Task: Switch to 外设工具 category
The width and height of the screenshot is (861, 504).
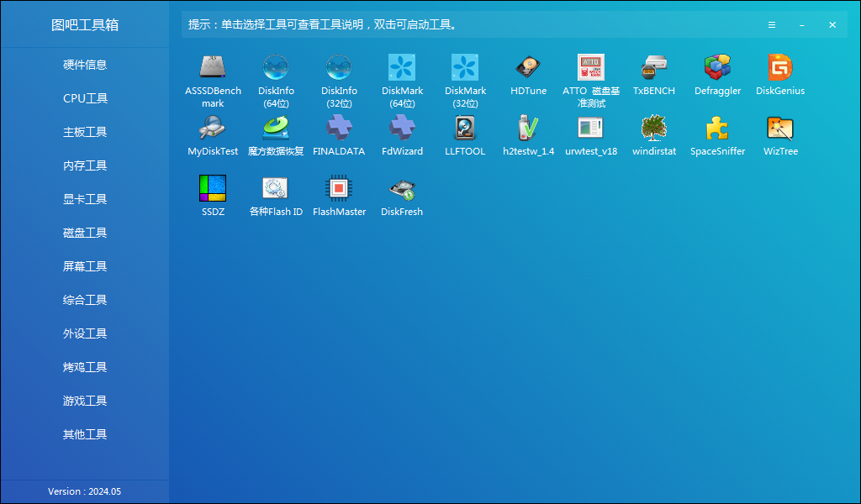Action: 85,333
